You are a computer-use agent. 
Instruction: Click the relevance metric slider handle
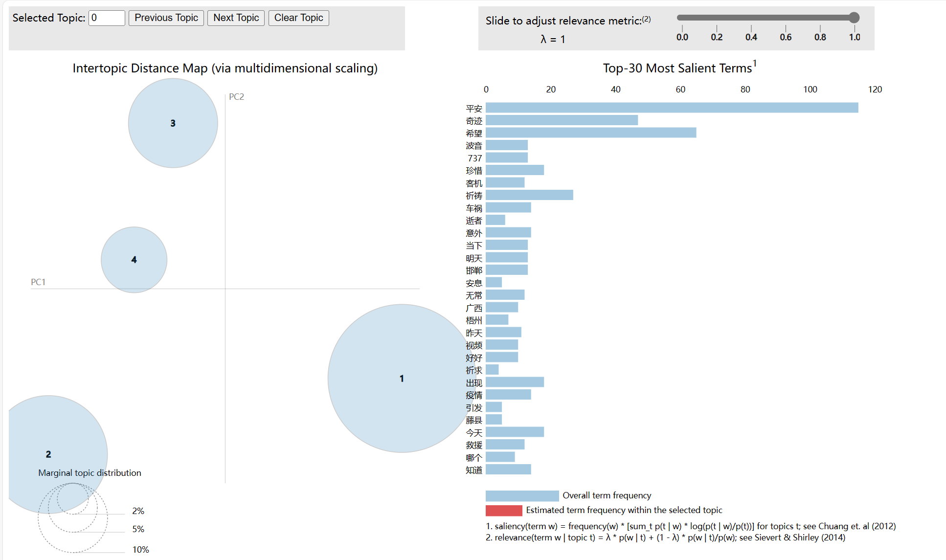coord(854,18)
